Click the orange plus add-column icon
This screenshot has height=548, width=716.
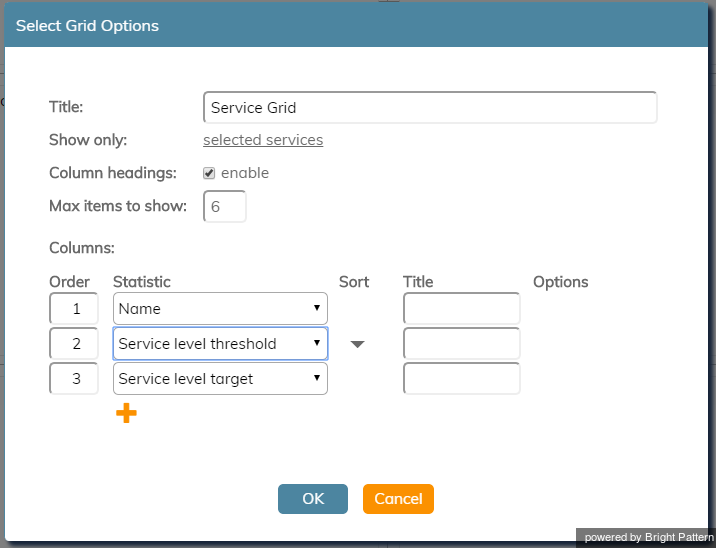pyautogui.click(x=126, y=413)
